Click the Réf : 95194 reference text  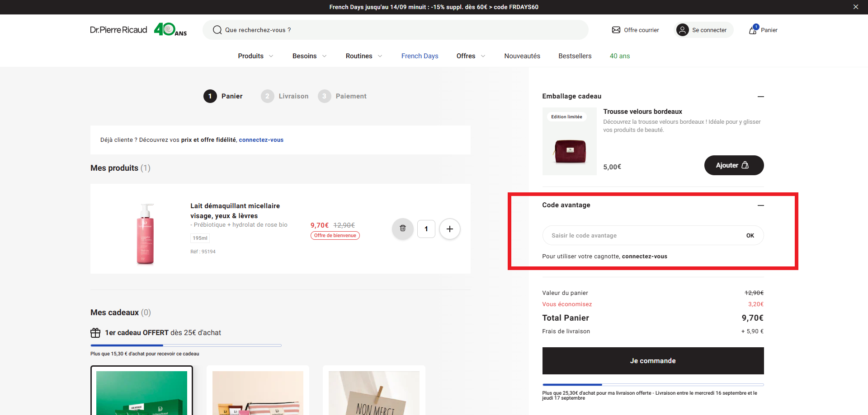click(203, 252)
